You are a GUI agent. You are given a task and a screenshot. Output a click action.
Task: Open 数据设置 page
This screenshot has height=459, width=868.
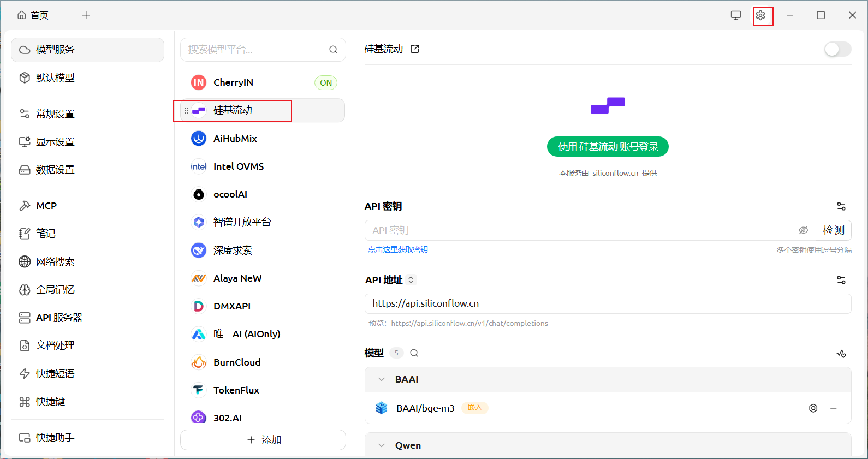[87, 170]
